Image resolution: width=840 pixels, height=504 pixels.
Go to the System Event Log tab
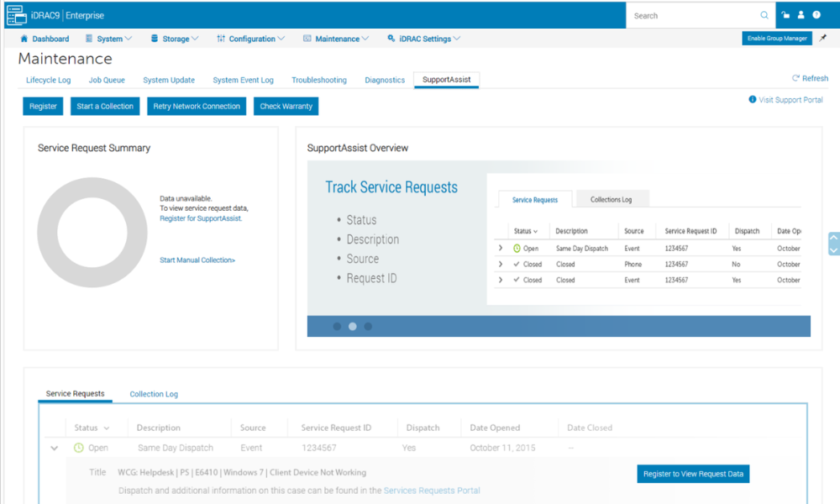click(x=244, y=80)
